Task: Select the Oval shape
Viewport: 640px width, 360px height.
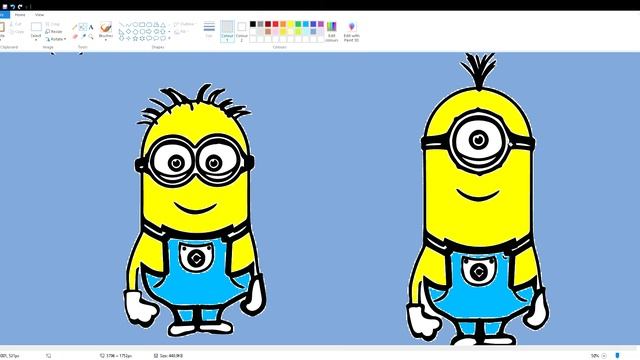Action: (136, 25)
